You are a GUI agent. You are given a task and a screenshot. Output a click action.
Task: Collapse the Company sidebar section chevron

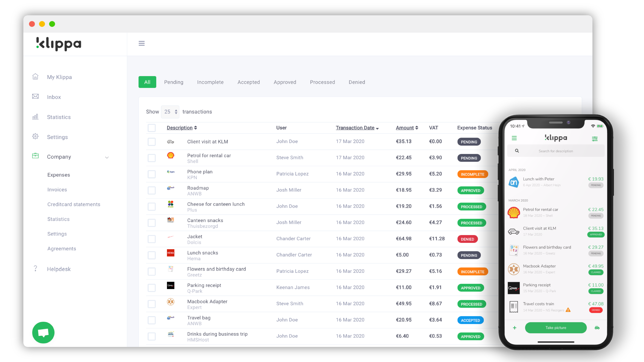(x=107, y=157)
